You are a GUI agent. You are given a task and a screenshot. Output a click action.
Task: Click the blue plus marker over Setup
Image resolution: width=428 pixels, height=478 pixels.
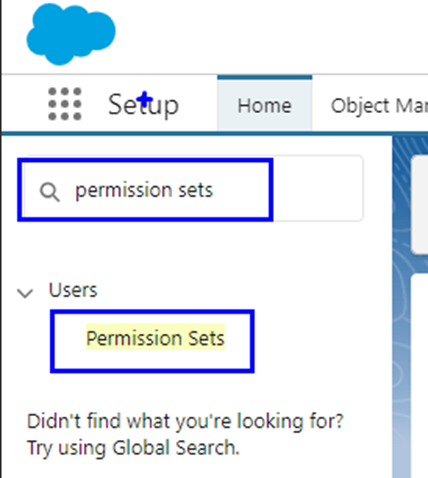(145, 99)
